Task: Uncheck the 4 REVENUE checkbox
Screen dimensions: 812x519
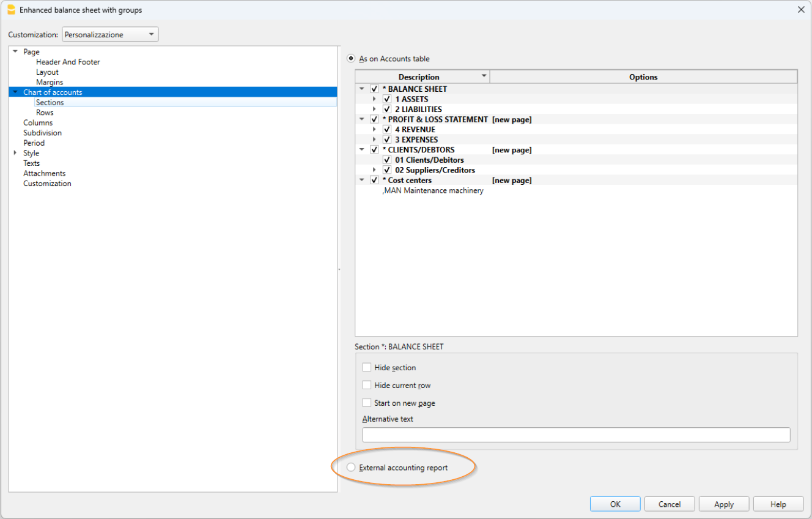Action: (x=387, y=130)
